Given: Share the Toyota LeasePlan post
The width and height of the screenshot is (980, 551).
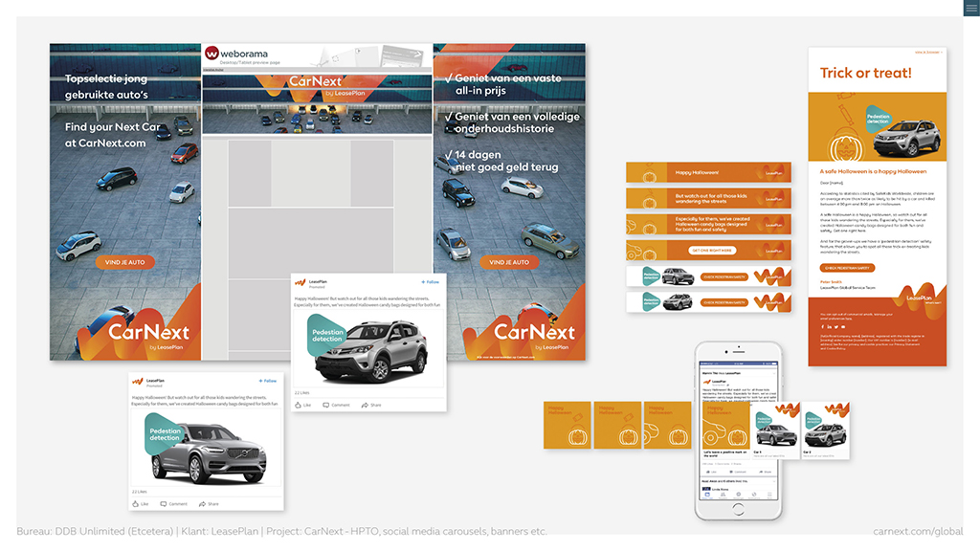Looking at the screenshot, I should [371, 406].
